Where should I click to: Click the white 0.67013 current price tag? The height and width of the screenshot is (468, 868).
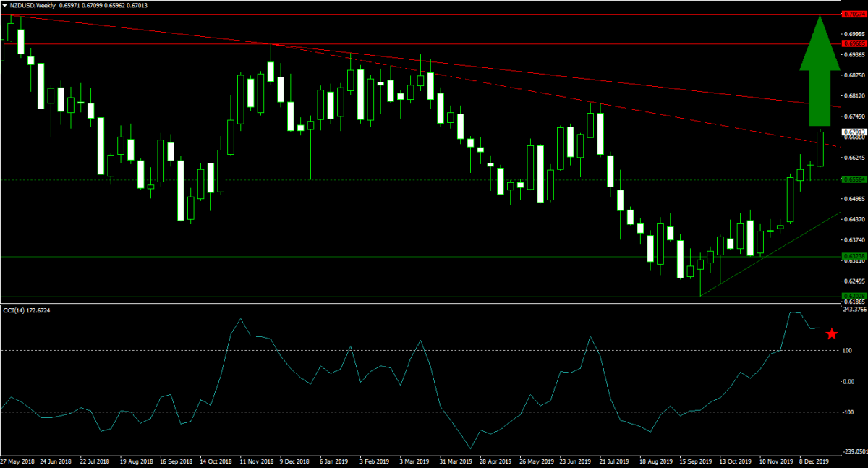point(854,132)
